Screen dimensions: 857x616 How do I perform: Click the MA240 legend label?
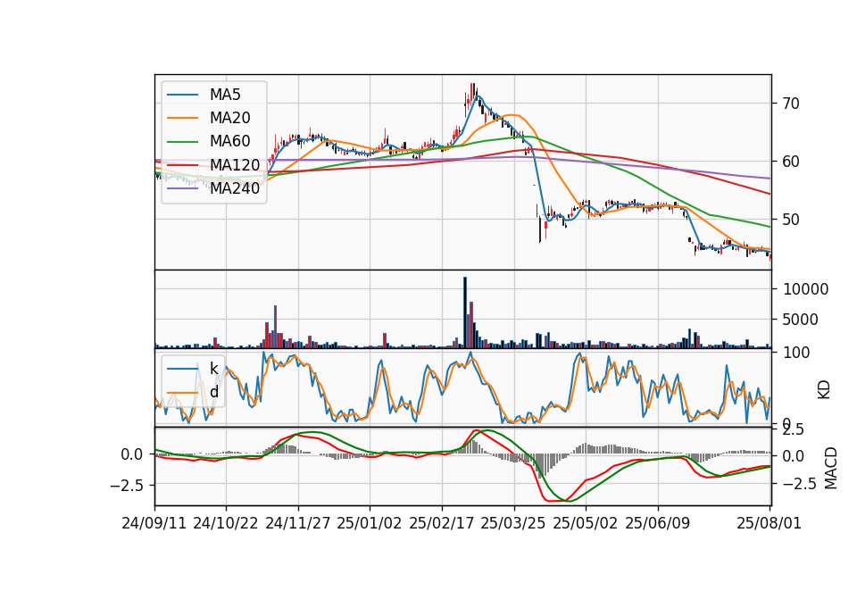coord(235,188)
